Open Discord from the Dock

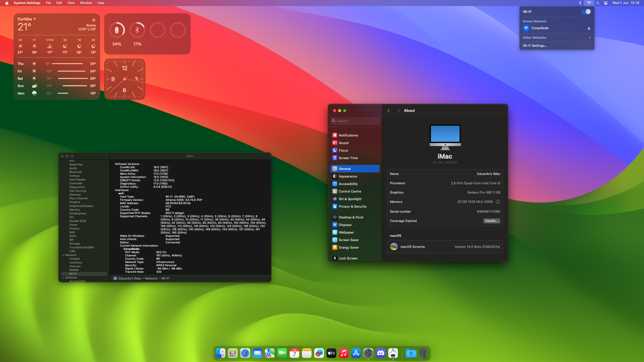pos(381,353)
